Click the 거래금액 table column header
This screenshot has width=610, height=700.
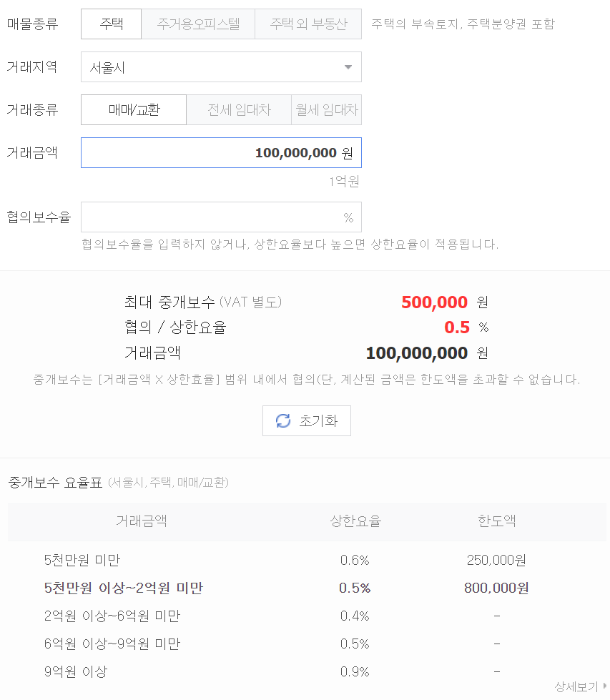pyautogui.click(x=142, y=521)
